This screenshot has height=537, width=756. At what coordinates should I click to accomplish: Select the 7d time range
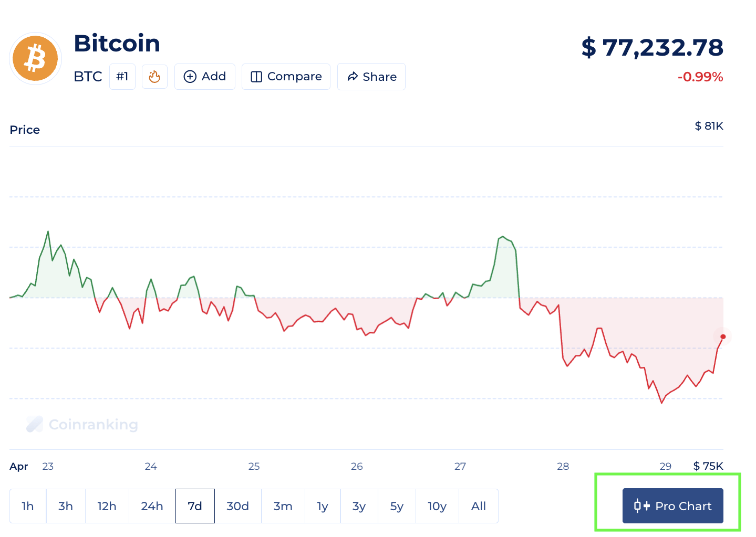(195, 506)
